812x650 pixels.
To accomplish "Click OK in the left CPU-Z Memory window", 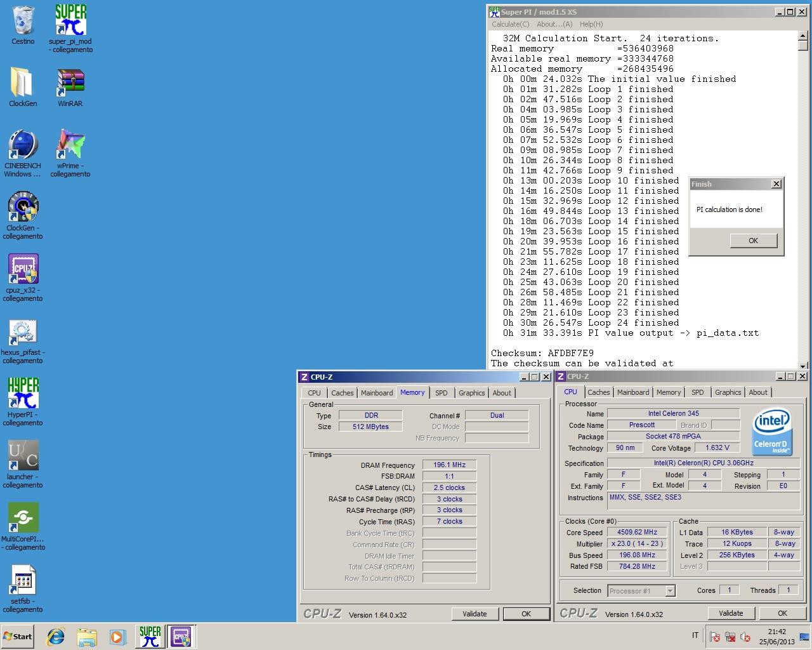I will pyautogui.click(x=526, y=614).
